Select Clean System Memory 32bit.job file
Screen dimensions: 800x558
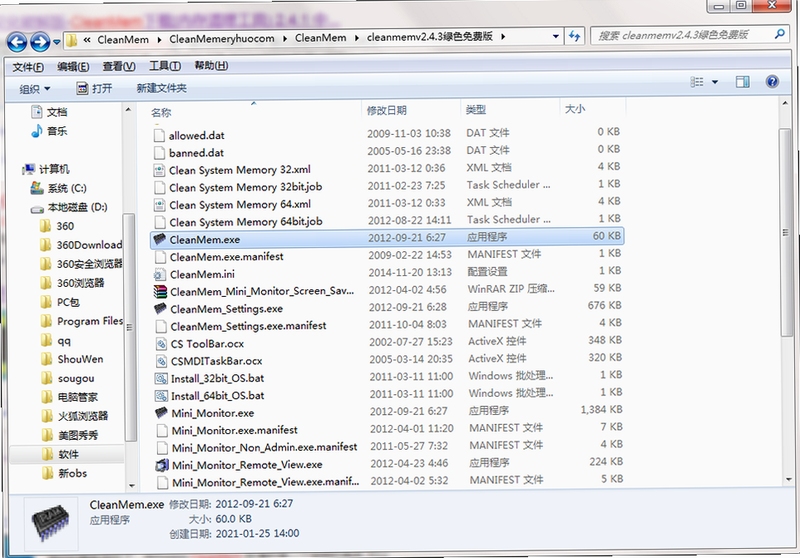pos(245,187)
